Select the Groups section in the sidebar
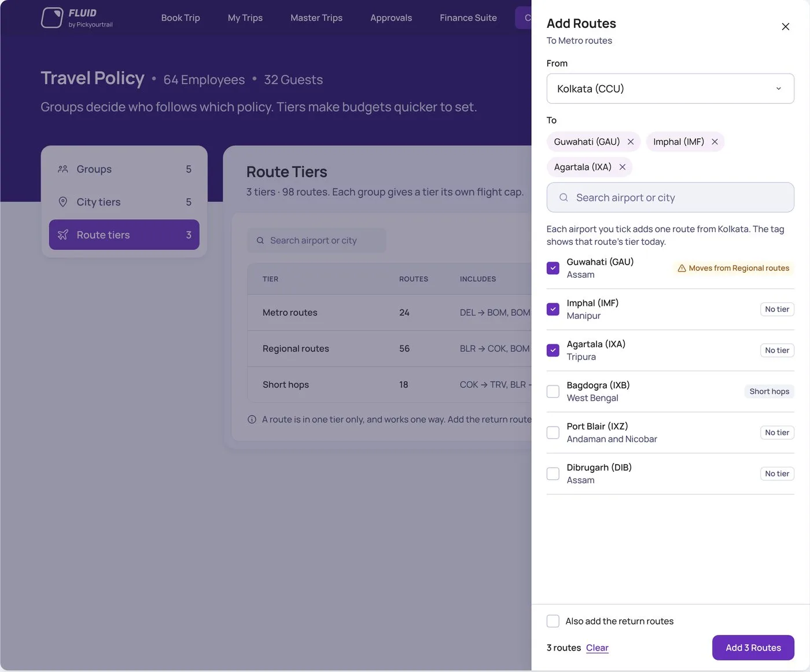The image size is (810, 672). click(124, 169)
